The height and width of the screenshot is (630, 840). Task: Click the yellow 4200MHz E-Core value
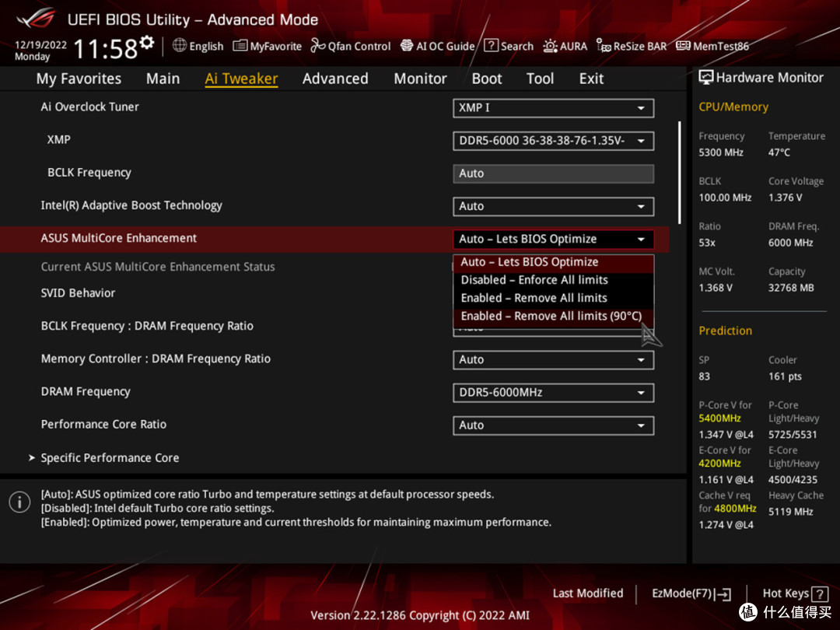tap(720, 464)
